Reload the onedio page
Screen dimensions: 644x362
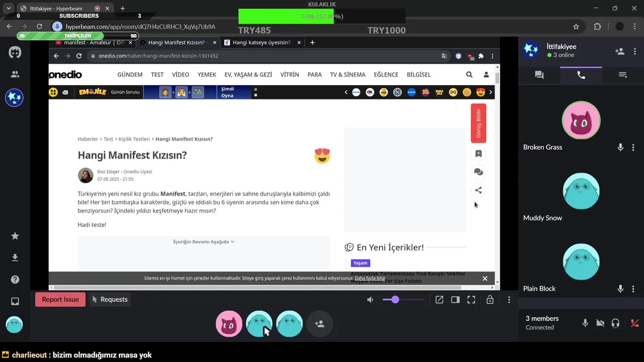click(x=79, y=56)
